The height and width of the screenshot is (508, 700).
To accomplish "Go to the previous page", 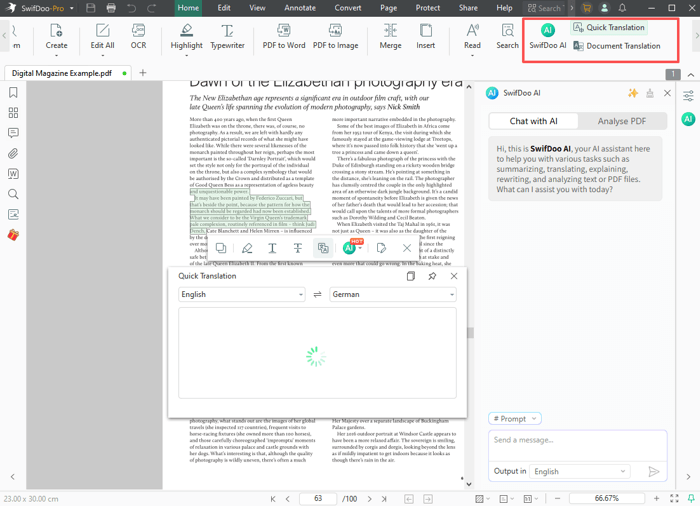I will [288, 499].
